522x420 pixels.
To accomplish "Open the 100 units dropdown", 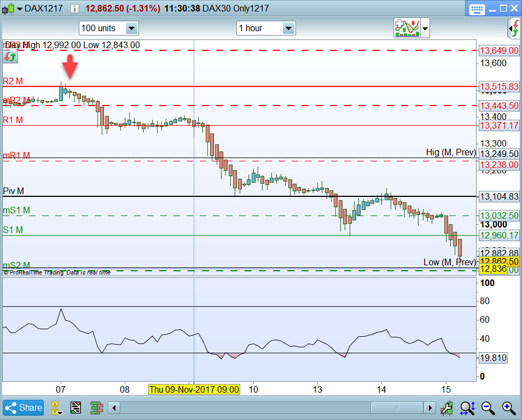I will [x=108, y=28].
